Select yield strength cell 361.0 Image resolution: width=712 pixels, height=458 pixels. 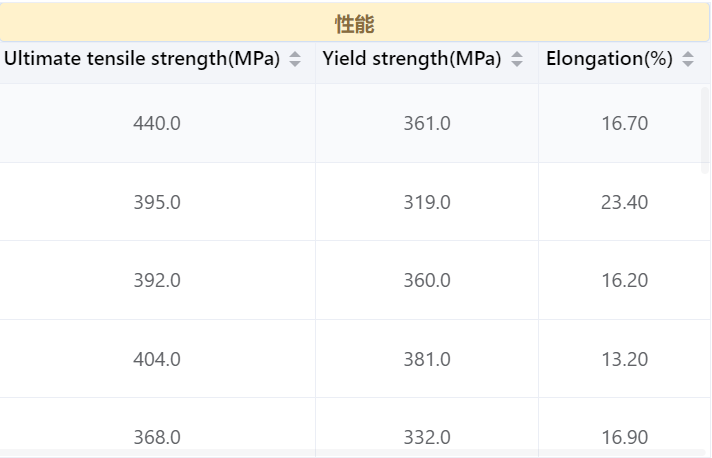(427, 123)
